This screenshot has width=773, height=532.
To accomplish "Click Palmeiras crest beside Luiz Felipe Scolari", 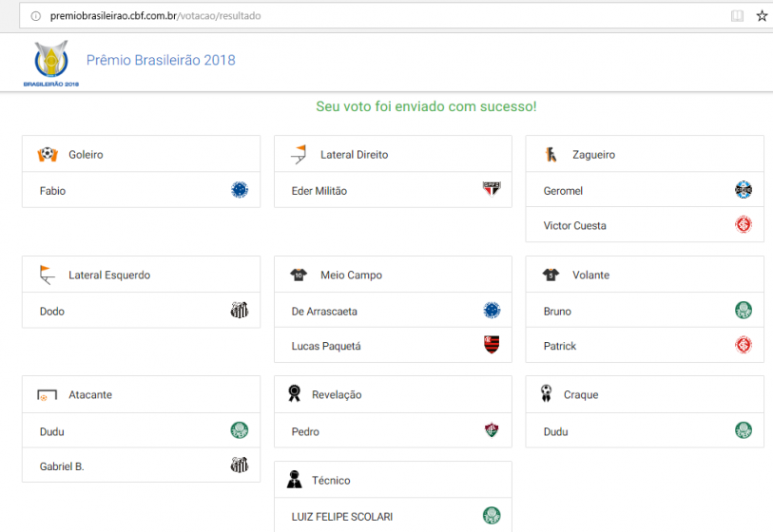I will pyautogui.click(x=492, y=516).
